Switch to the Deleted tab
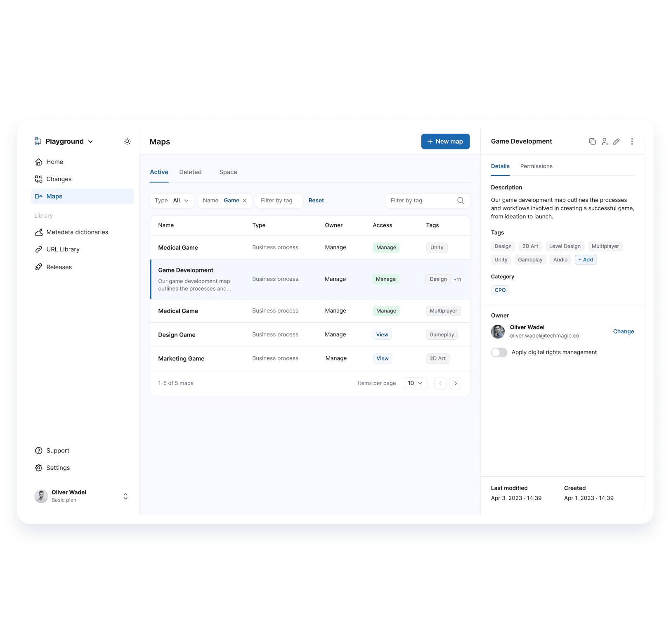The image size is (671, 644). coord(190,172)
